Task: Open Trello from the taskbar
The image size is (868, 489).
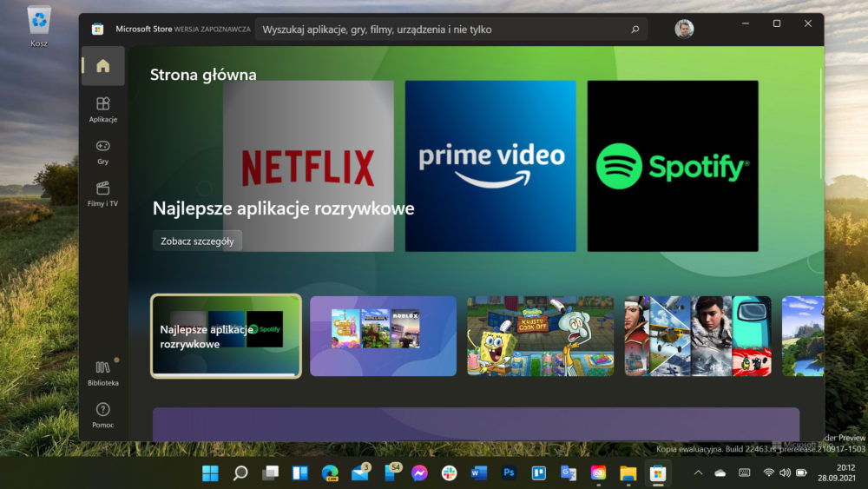Action: pos(539,473)
